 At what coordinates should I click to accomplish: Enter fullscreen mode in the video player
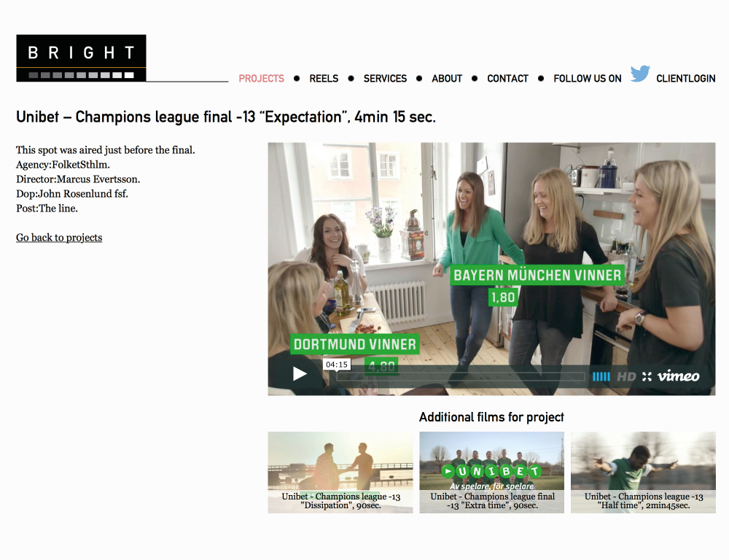tap(647, 376)
